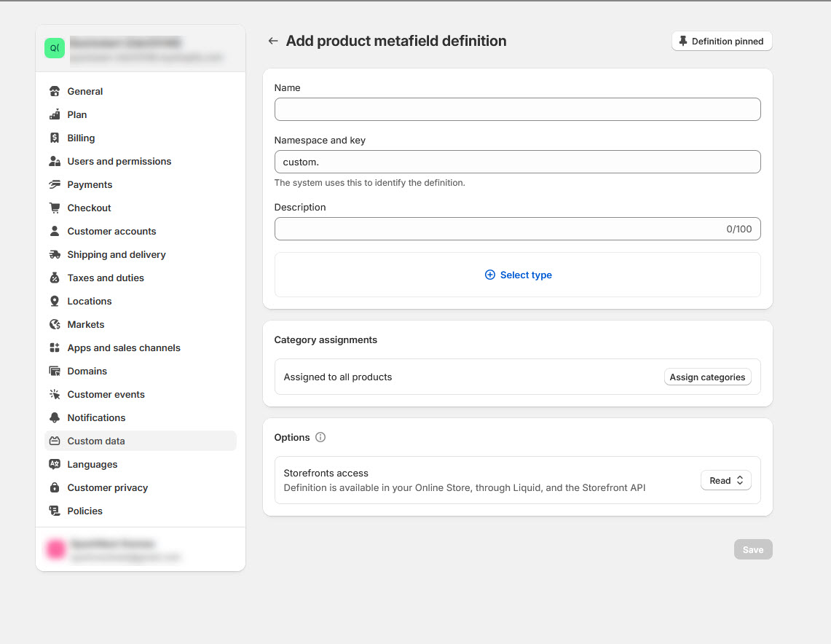Click the Checkout cart icon
The image size is (831, 644).
(55, 208)
